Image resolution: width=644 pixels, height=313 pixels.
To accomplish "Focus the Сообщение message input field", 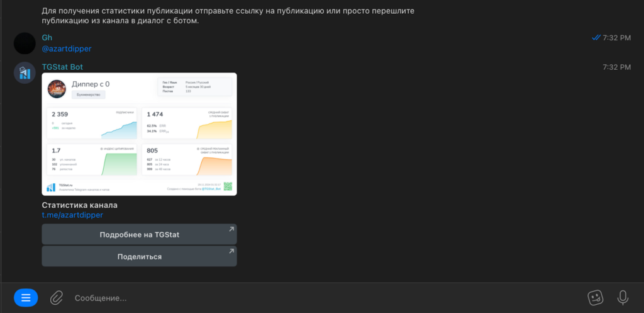I will tap(325, 298).
